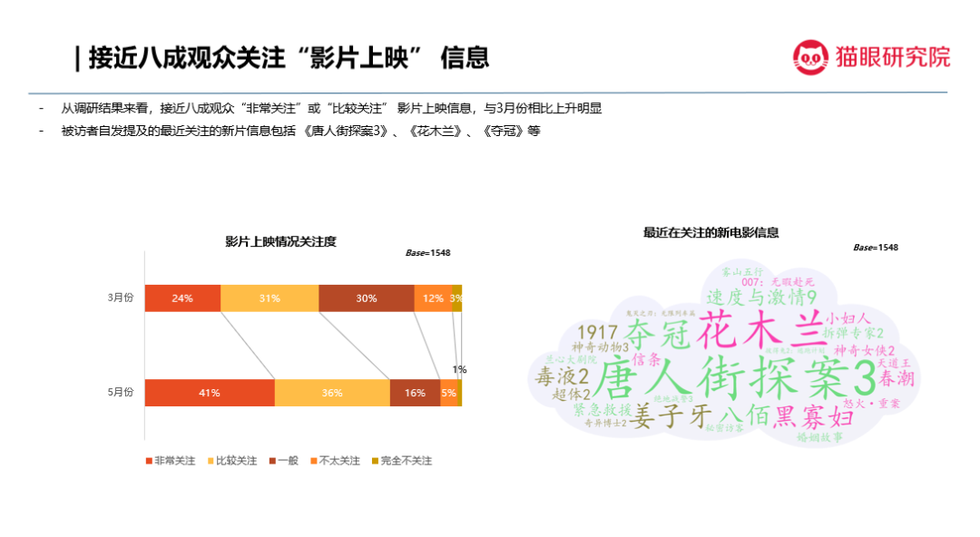Select the 41% segment in the 5月份 bar
The image size is (980, 537).
pyautogui.click(x=210, y=393)
